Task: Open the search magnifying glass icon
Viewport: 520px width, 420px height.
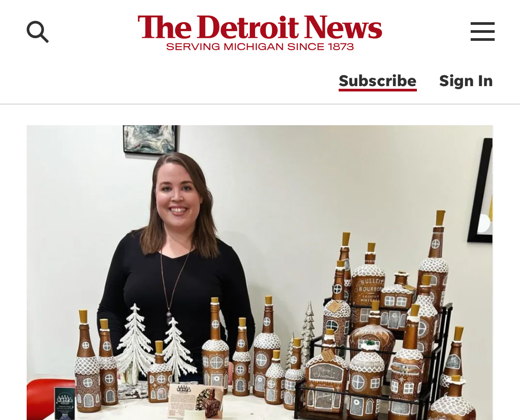Action: click(37, 32)
